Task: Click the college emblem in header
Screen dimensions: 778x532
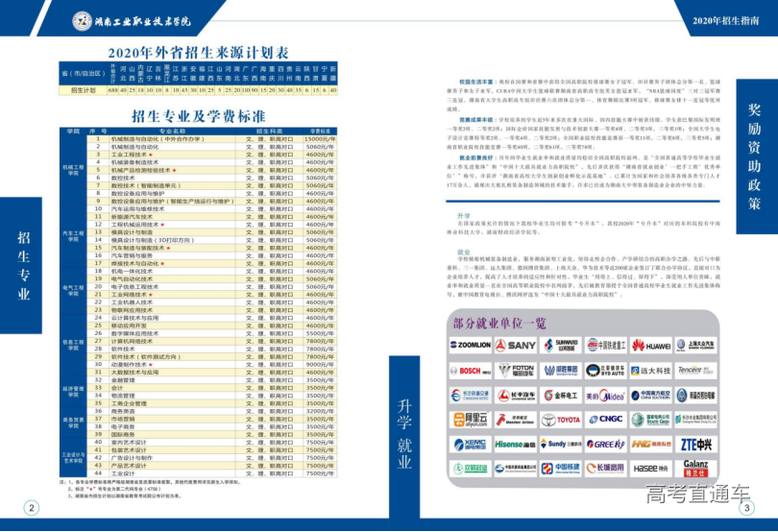Action: 84,21
